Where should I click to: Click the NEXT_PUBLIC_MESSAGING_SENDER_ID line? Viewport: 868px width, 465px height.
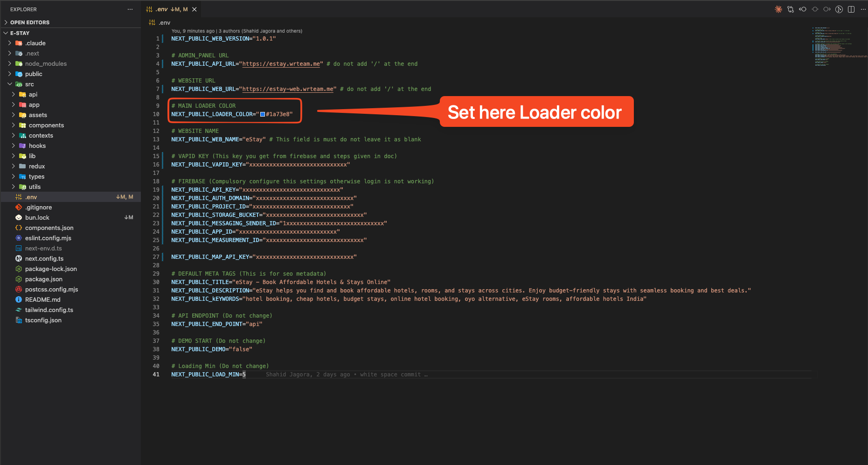(279, 223)
